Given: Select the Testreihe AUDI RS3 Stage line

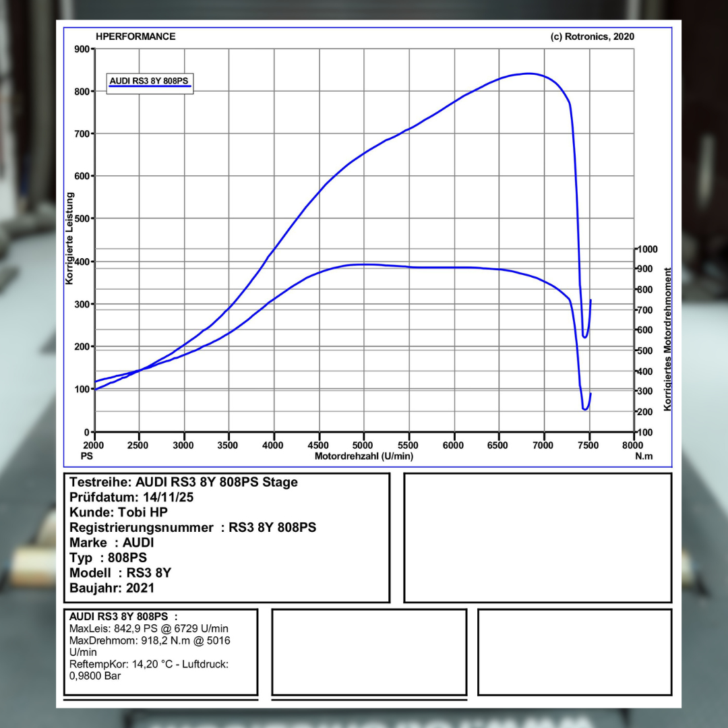Looking at the screenshot, I should [x=183, y=482].
